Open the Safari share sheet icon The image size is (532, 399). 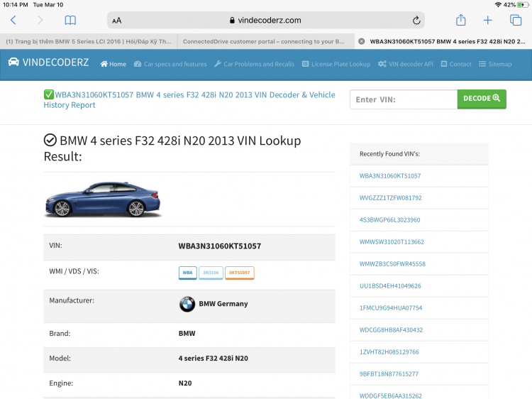coord(460,20)
